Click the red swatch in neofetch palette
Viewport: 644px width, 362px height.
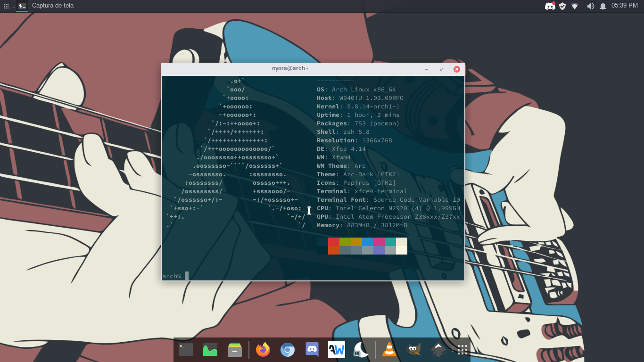click(334, 242)
